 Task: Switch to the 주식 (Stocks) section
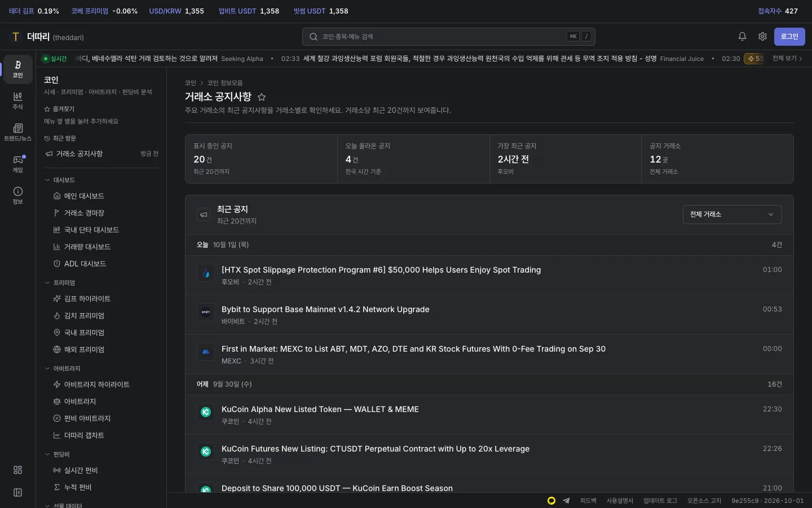pyautogui.click(x=17, y=101)
